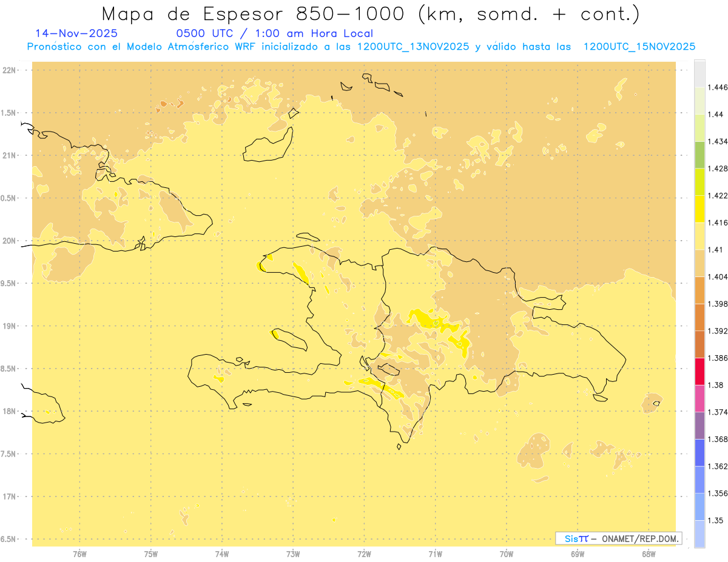Click the '19N' latitude label
This screenshot has width=728, height=562.
pos(9,326)
